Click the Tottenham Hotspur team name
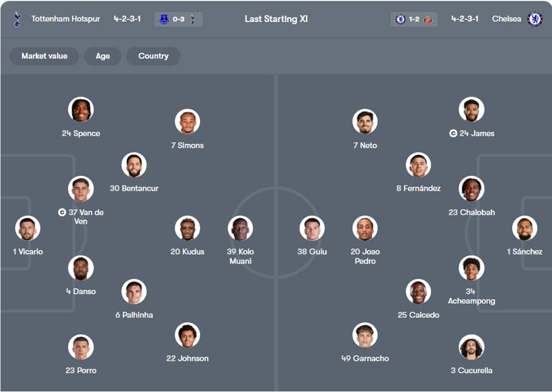 pyautogui.click(x=66, y=19)
